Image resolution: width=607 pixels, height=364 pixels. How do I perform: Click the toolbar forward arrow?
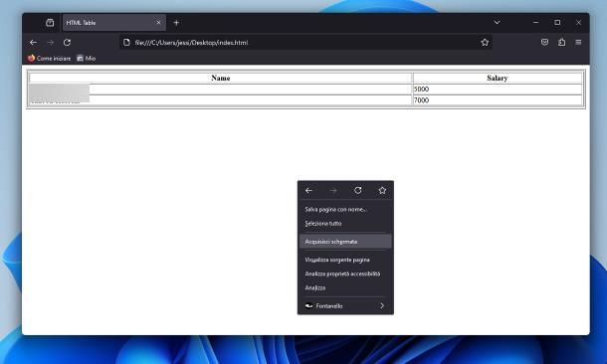tap(51, 43)
